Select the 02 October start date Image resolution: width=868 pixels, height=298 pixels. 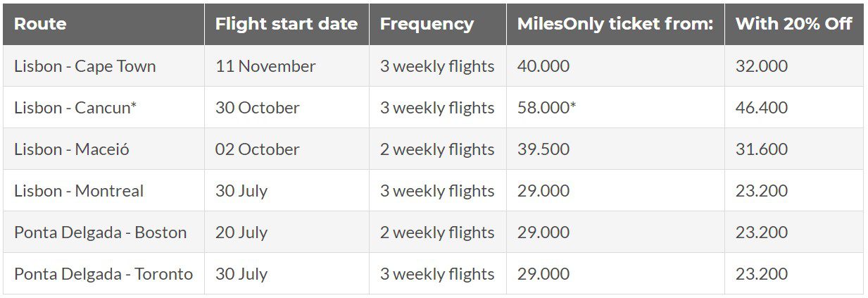coord(258,149)
